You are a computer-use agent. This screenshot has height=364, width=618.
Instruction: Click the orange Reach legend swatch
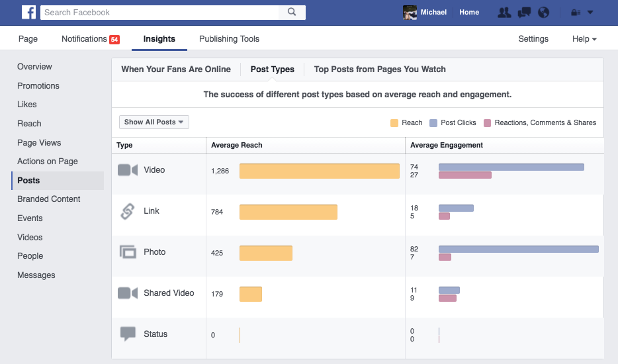tap(394, 123)
